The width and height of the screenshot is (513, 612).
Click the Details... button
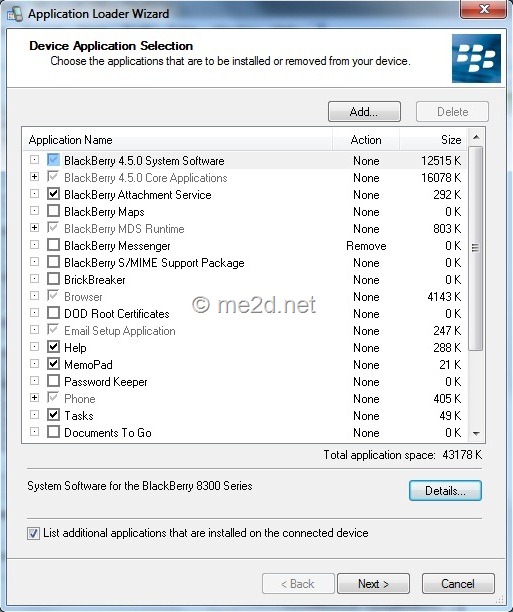point(445,490)
